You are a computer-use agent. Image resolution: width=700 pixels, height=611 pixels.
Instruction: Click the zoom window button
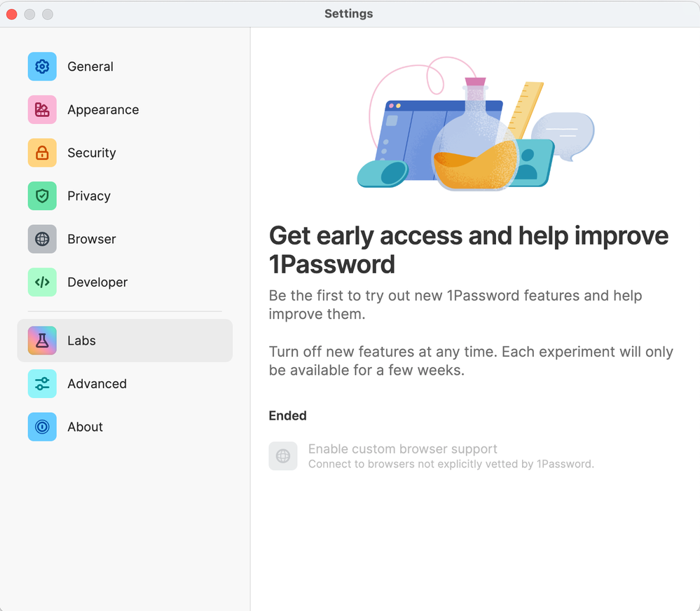48,14
